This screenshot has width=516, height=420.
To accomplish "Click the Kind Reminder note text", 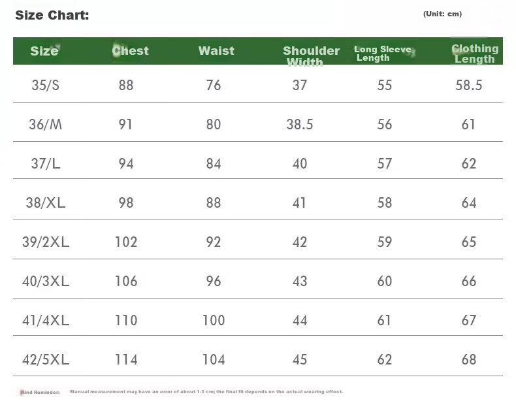I will point(182,392).
